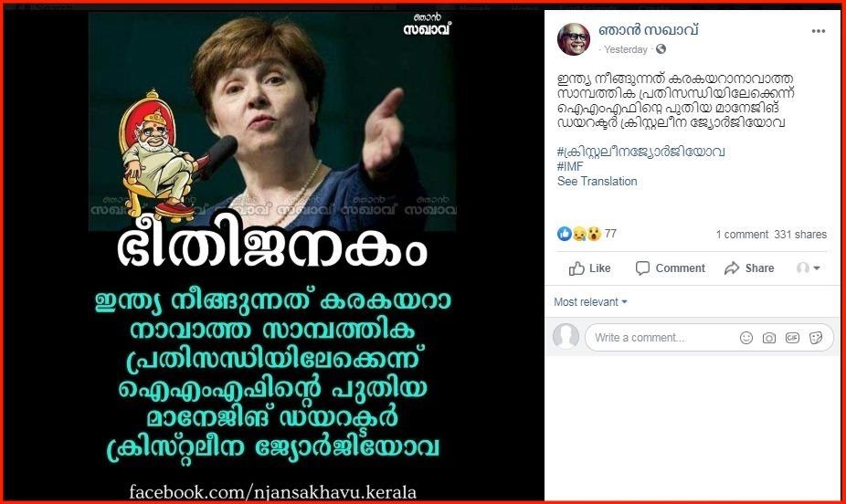
Task: View the post reaction emojis list
Action: (579, 234)
